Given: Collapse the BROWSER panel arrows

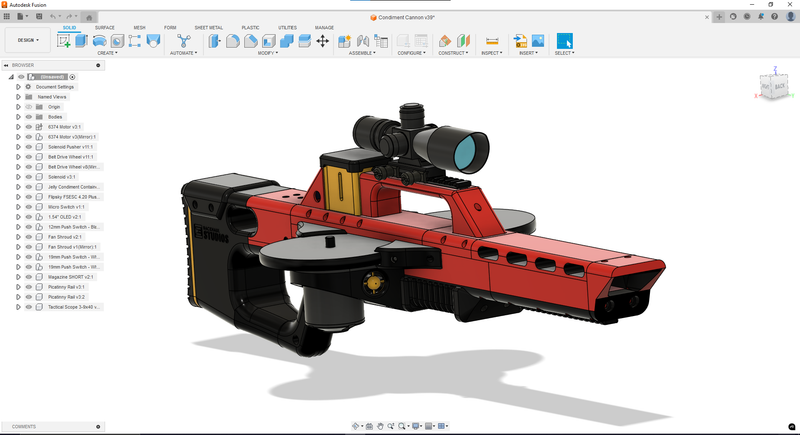Looking at the screenshot, I should click(6, 65).
